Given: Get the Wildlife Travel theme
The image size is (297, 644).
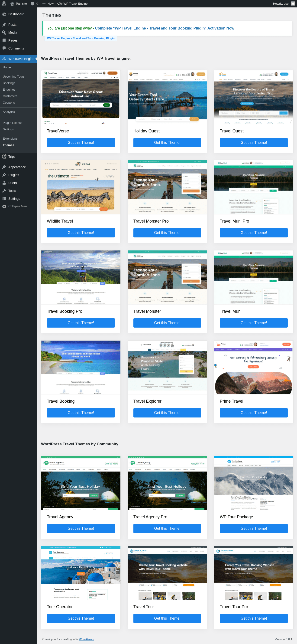Looking at the screenshot, I should 81,233.
